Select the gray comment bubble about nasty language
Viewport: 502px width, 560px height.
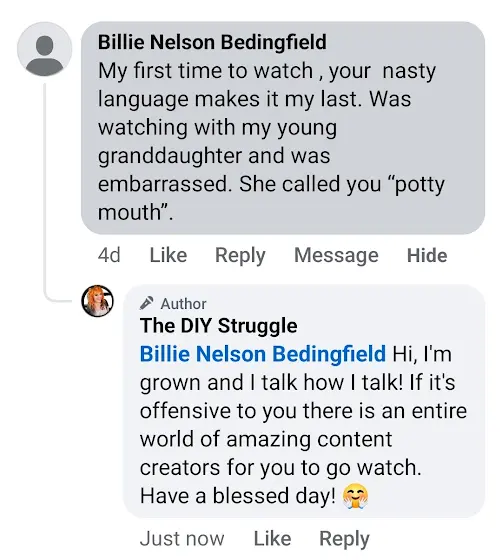283,128
